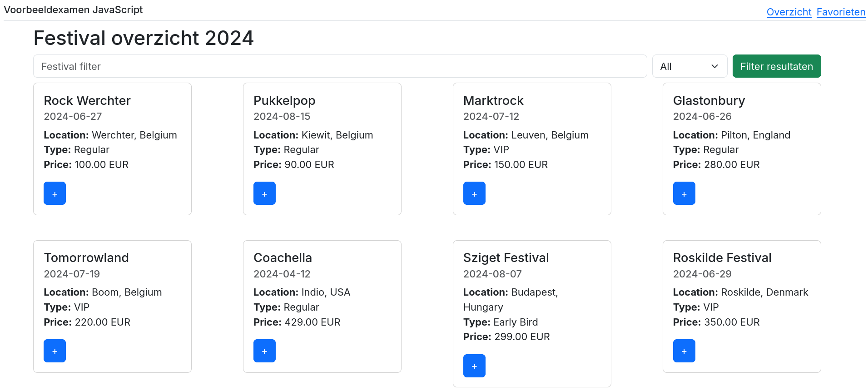Image resolution: width=868 pixels, height=391 pixels.
Task: Click the Tomorrowland card title
Action: pos(86,257)
